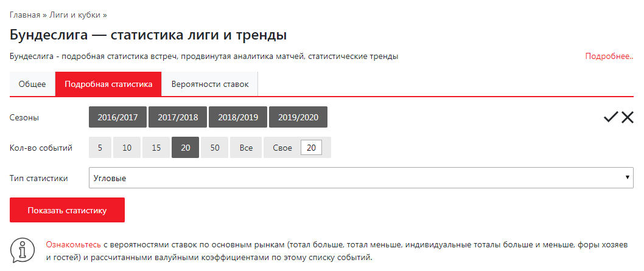Switch to the Общее tab

[x=32, y=84]
